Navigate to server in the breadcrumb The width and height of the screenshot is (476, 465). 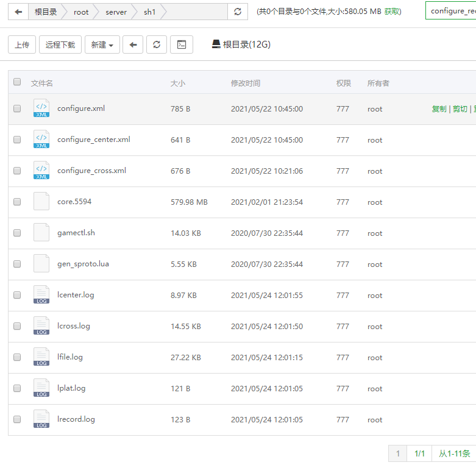116,12
